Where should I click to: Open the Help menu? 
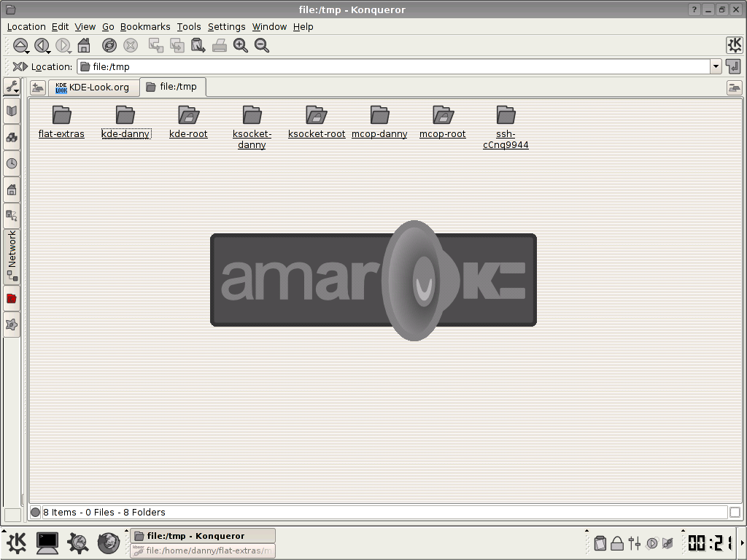[x=303, y=27]
